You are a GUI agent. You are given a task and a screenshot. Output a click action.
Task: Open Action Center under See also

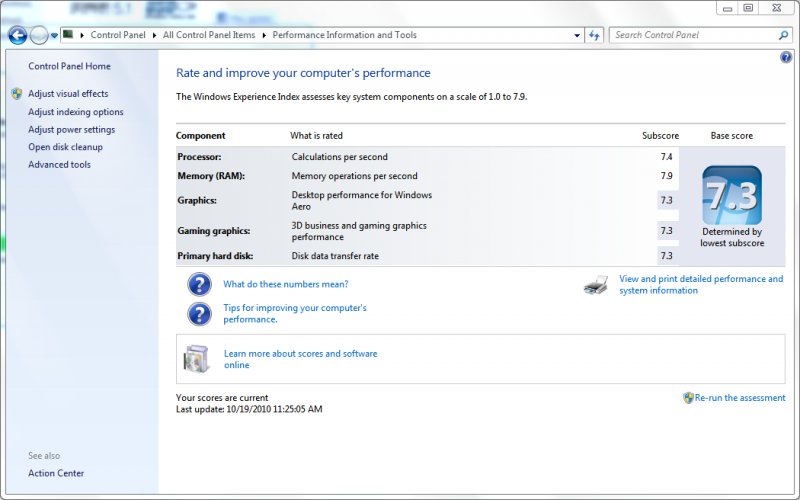click(56, 473)
